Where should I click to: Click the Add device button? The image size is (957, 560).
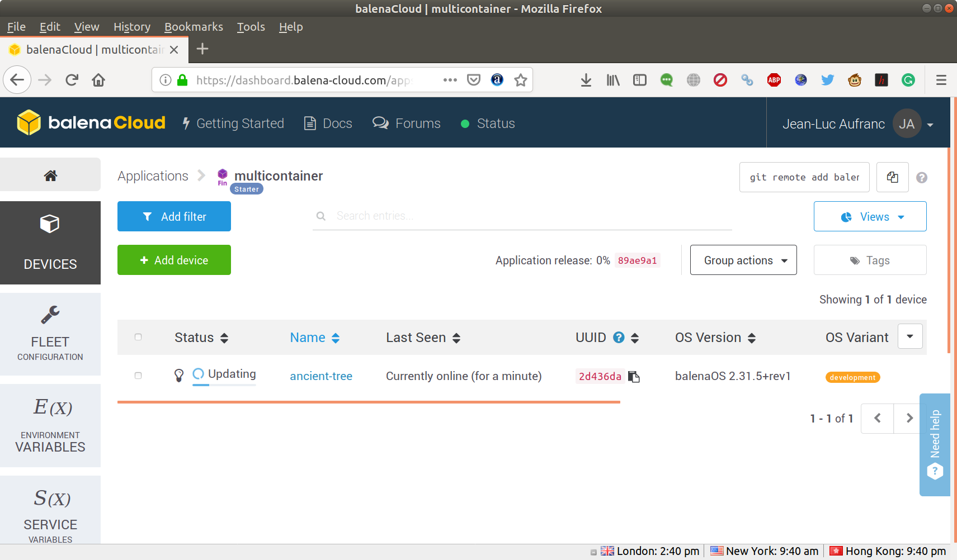[174, 260]
